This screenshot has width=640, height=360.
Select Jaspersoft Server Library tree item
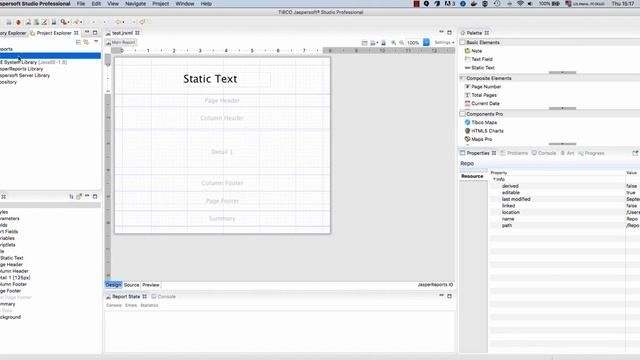click(x=25, y=76)
